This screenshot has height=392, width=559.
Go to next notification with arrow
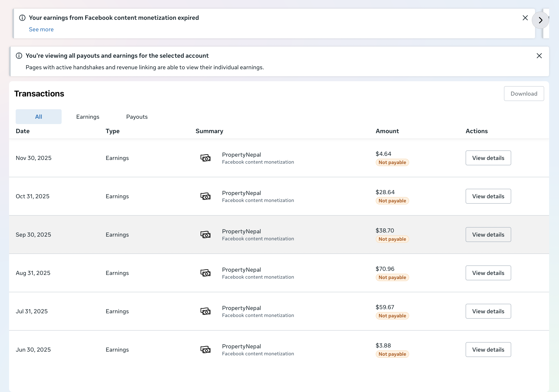coord(540,20)
